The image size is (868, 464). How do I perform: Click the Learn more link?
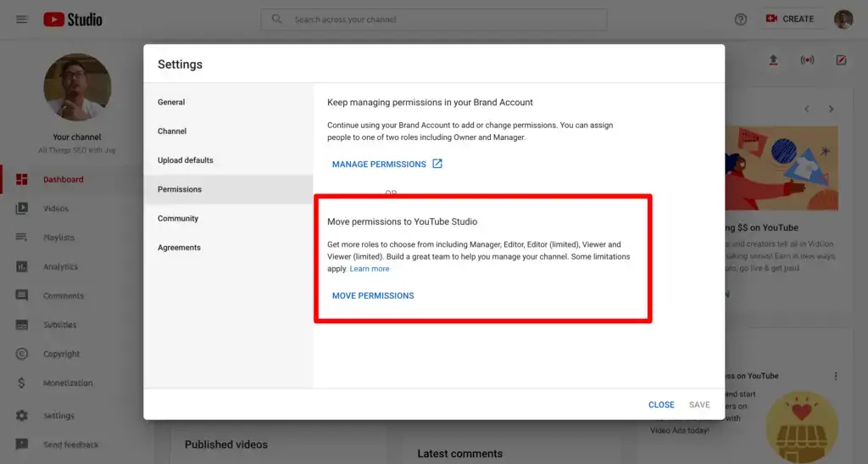coord(370,269)
